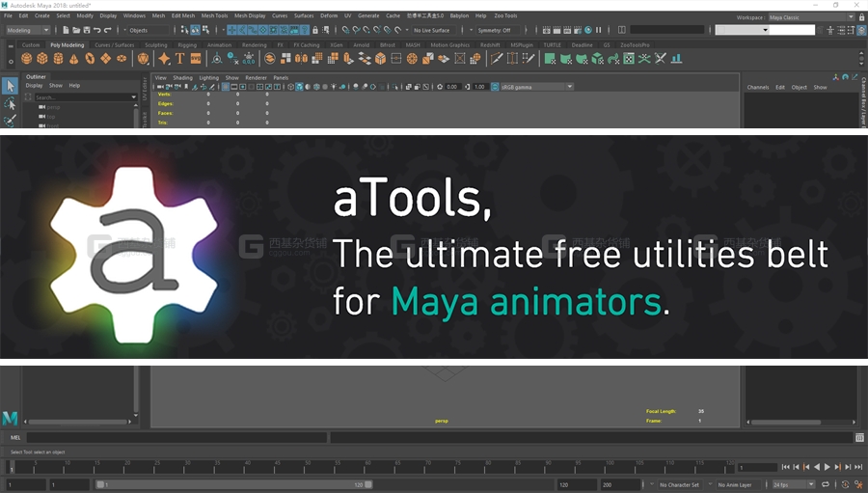Click the Multi-Cut knife shelf icon
868x493 pixels.
pyautogui.click(x=497, y=58)
